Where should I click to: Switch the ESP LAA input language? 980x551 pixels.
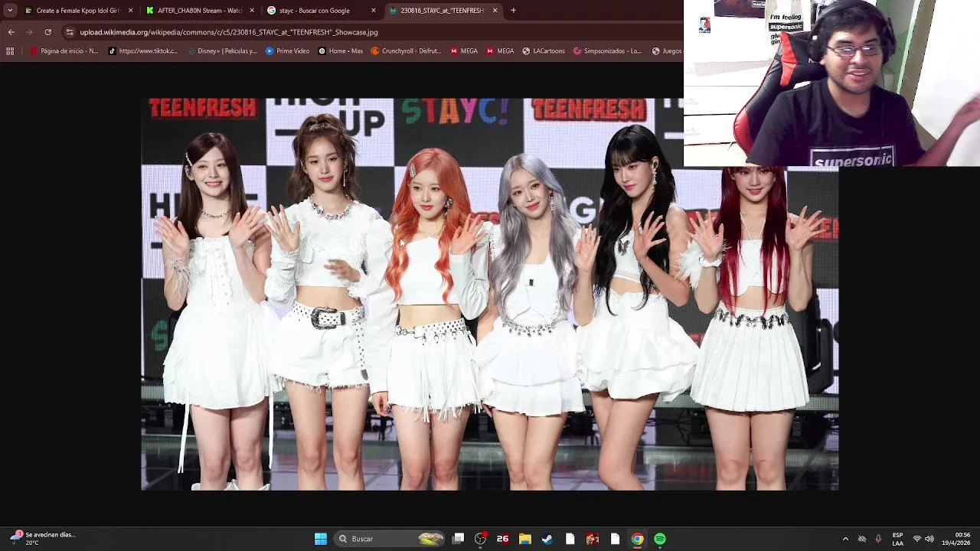[897, 539]
